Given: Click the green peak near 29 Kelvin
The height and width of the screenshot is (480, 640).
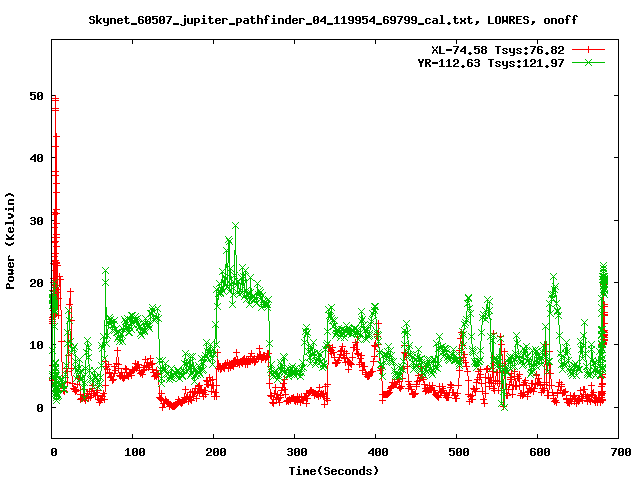Looking at the screenshot, I should [235, 226].
